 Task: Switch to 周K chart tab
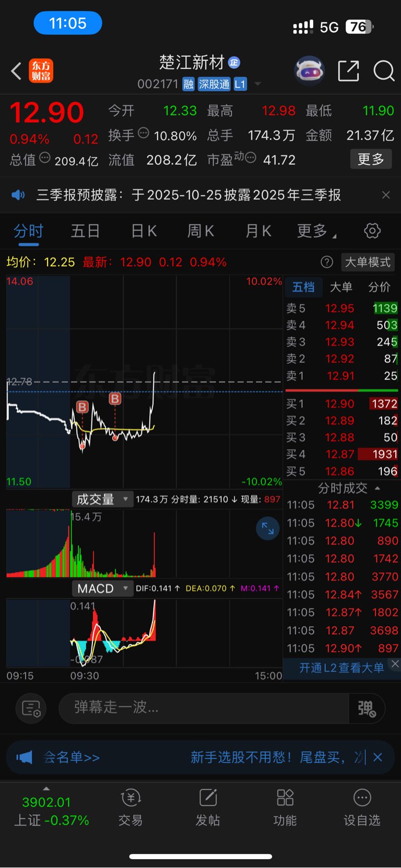tap(200, 231)
